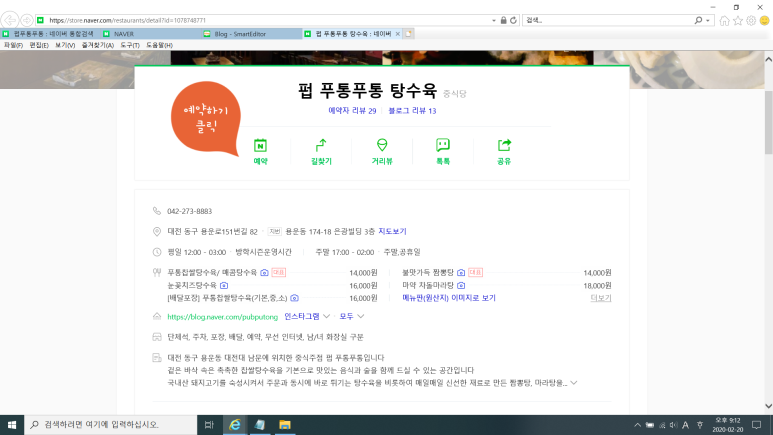Viewport: 773px width, 435px height.
Task: Go to browser home page
Action: (x=724, y=21)
